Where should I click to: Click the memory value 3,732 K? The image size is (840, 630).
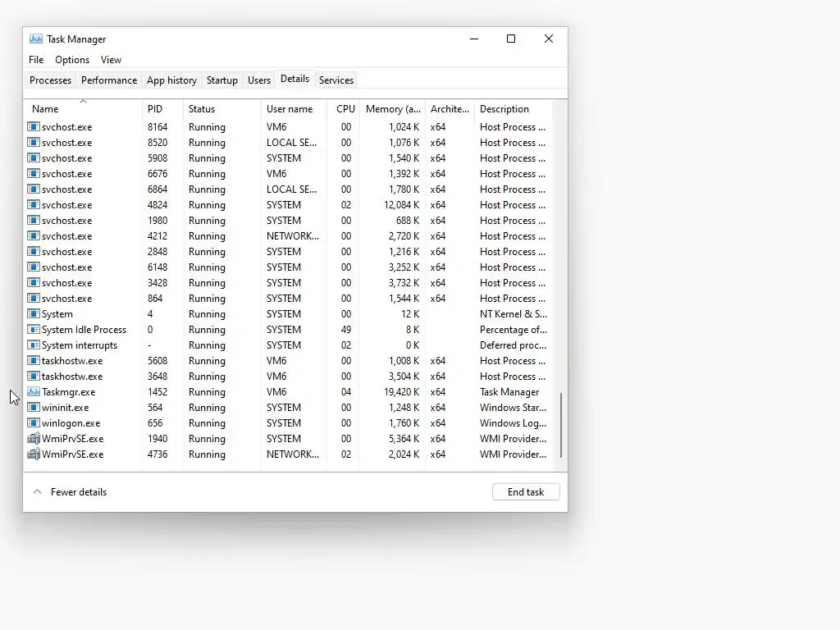404,282
